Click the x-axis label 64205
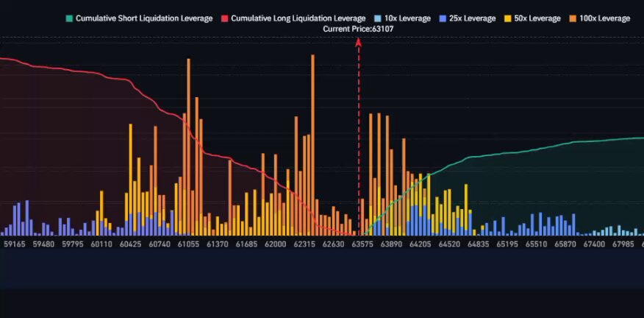Screen dimensions: 644x318 [x=421, y=244]
